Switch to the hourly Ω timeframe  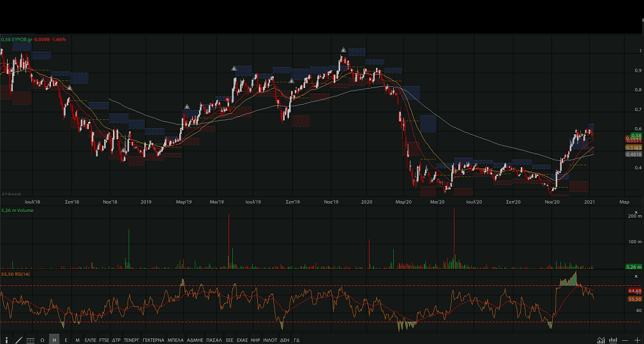42,340
